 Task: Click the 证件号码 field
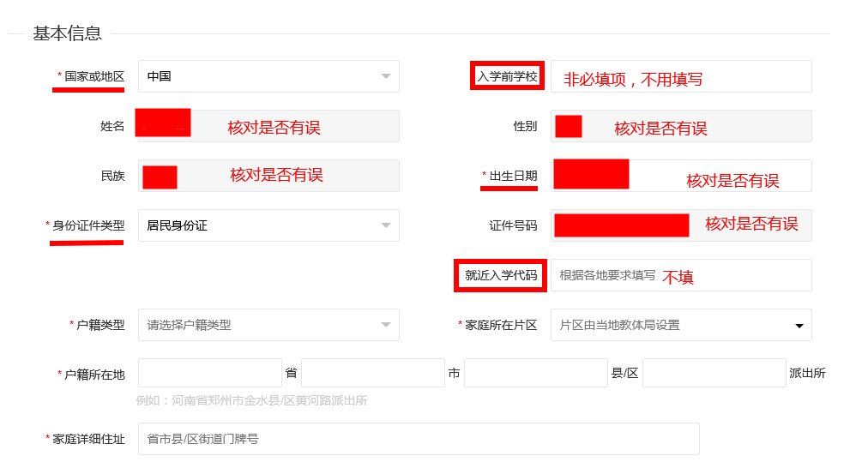pos(681,225)
